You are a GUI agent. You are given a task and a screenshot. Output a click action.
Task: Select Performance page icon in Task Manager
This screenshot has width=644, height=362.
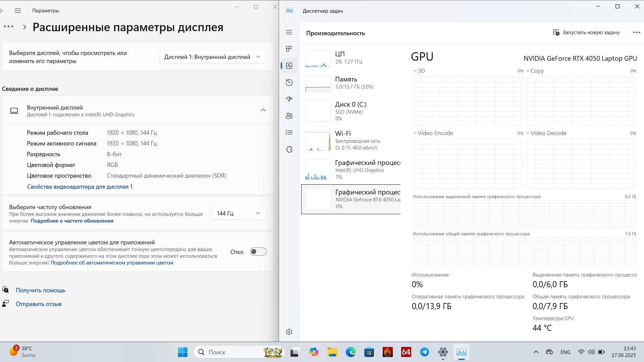[289, 66]
